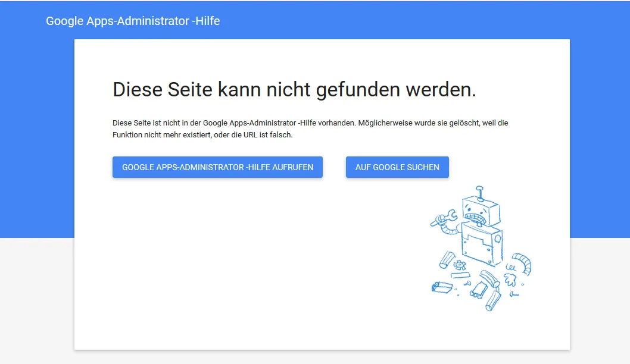Select the loose coiled spring beside torso
The width and height of the screenshot is (630, 364).
click(x=510, y=267)
